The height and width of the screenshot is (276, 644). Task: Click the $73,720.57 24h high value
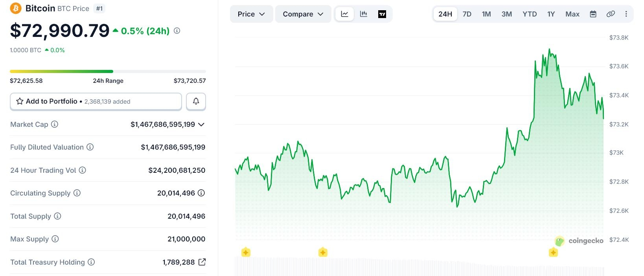pos(190,80)
